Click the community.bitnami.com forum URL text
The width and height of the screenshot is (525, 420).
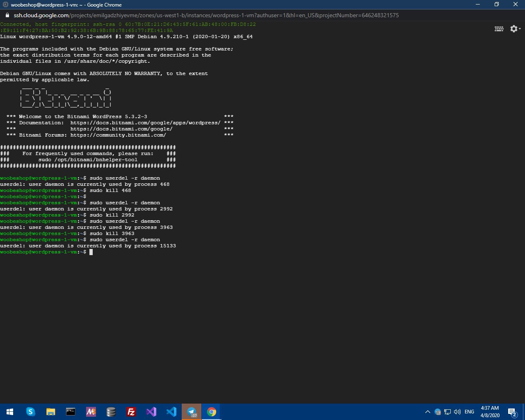tap(118, 135)
